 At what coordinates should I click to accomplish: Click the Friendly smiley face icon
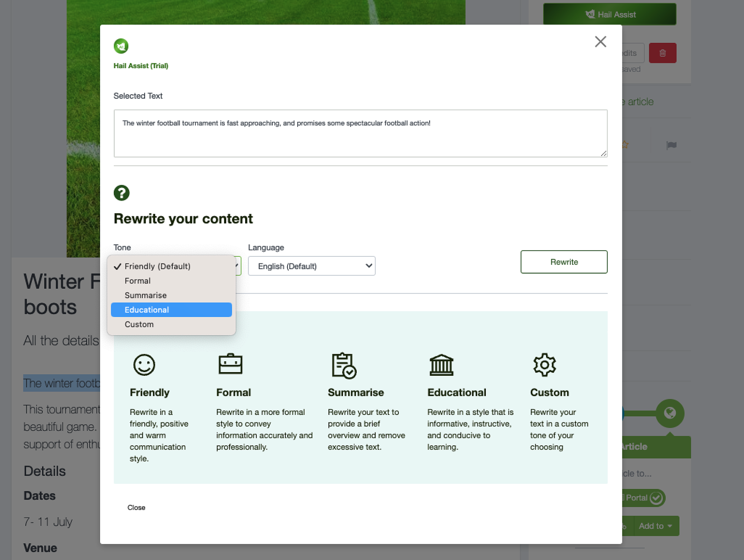pyautogui.click(x=144, y=365)
